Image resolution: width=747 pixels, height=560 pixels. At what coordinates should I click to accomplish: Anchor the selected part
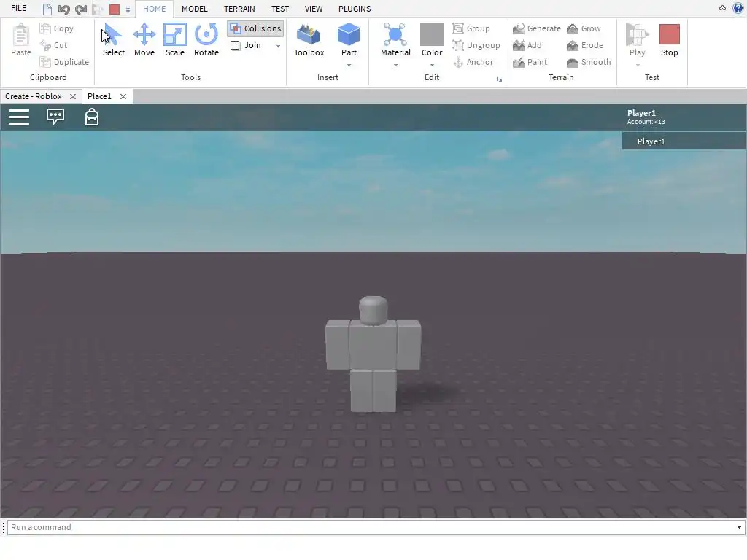tap(473, 62)
